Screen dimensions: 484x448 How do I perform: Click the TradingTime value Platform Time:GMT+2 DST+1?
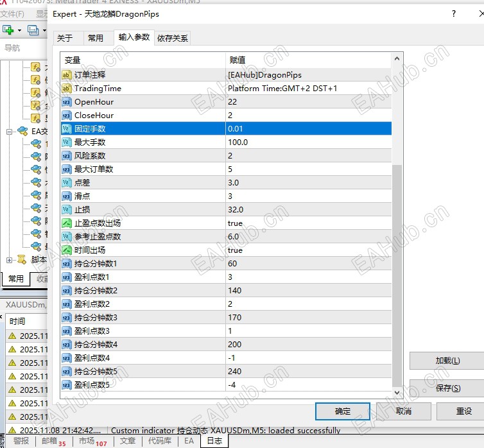[282, 89]
